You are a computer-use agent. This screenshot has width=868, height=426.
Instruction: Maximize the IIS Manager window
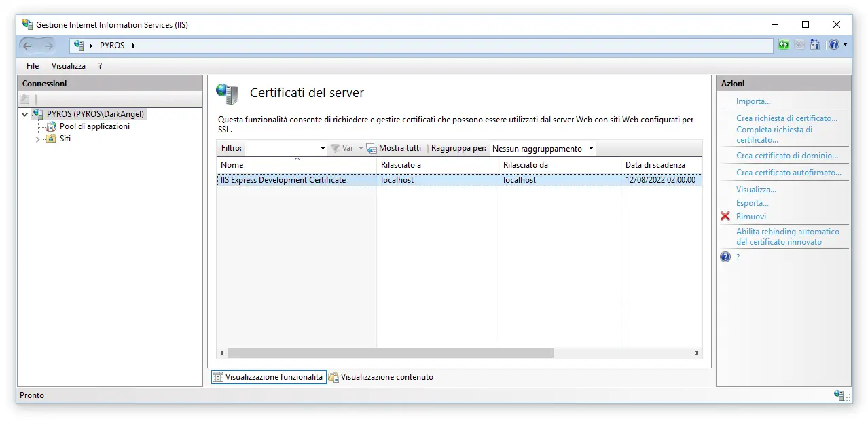point(806,24)
